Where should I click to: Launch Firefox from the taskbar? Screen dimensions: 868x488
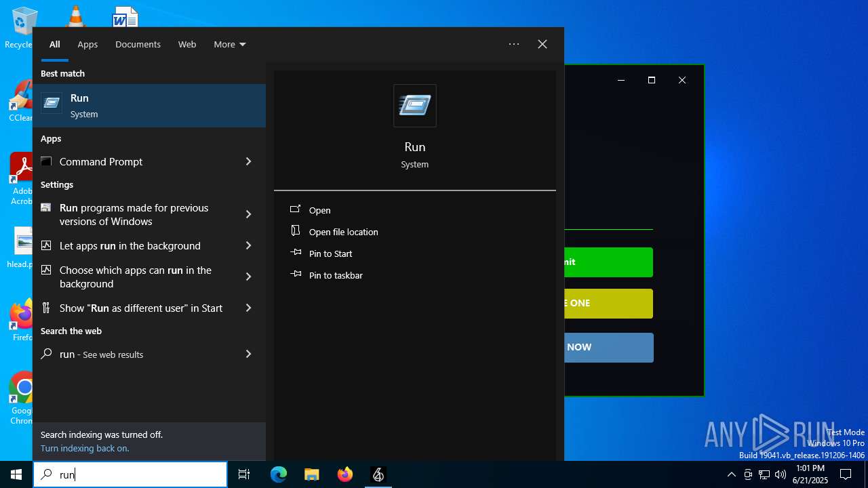click(345, 474)
